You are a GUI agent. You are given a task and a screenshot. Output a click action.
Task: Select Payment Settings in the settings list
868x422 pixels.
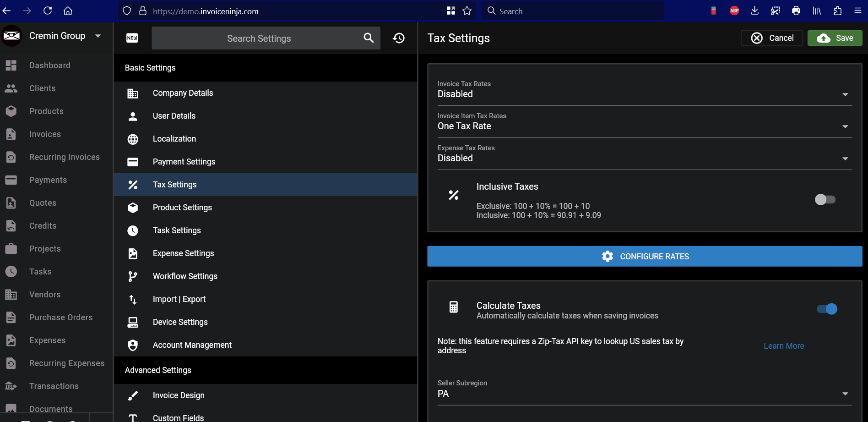184,162
